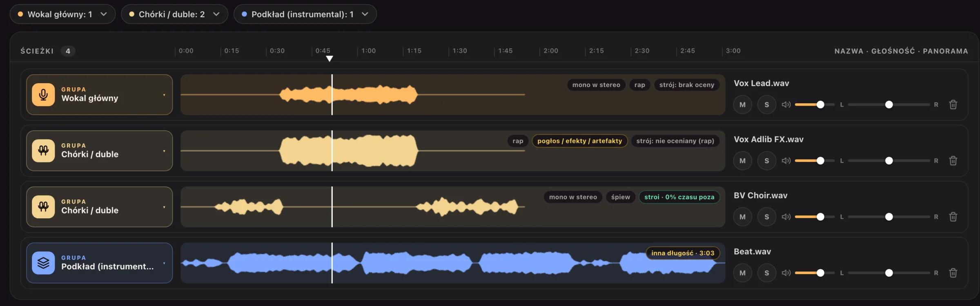Click the 'inna długość · 3:03' badge
Screen dimensions: 980x306
[x=683, y=253]
